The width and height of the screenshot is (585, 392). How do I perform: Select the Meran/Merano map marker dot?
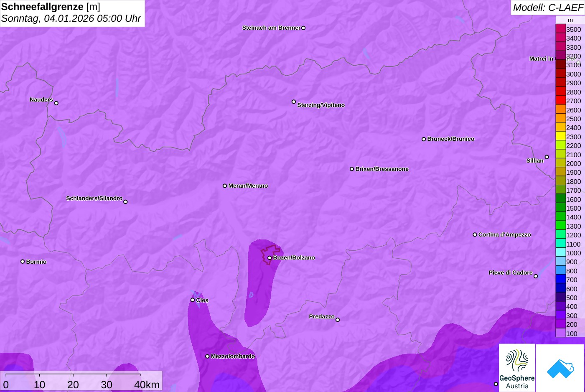(225, 186)
